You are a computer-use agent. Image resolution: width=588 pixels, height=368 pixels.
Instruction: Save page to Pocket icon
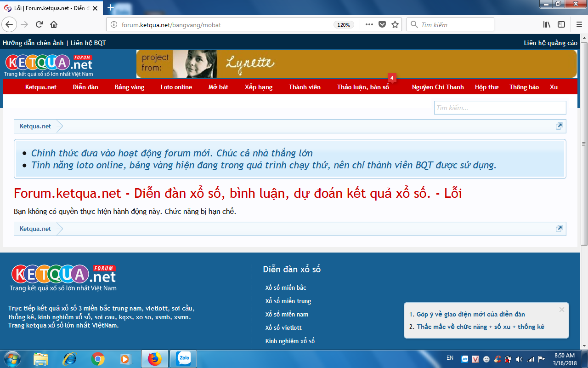point(382,24)
